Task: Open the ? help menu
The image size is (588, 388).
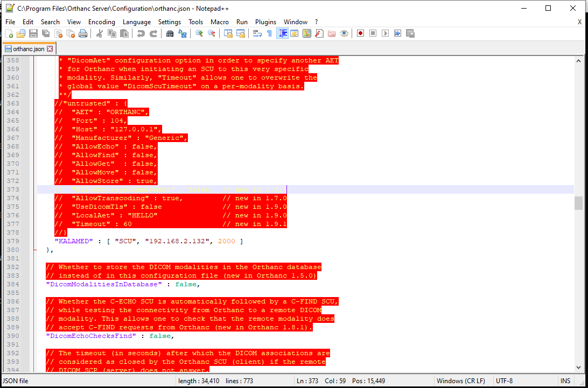Action: click(316, 22)
